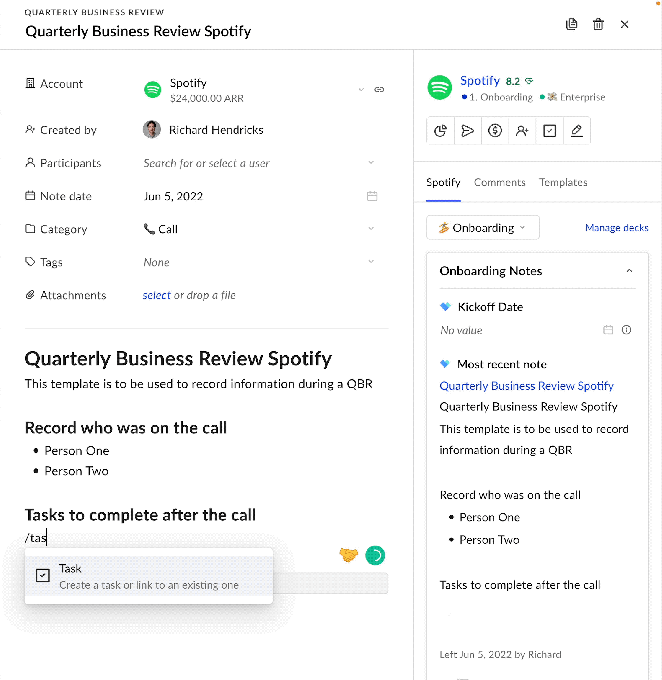
Task: Click the paper plane send icon
Action: click(468, 130)
